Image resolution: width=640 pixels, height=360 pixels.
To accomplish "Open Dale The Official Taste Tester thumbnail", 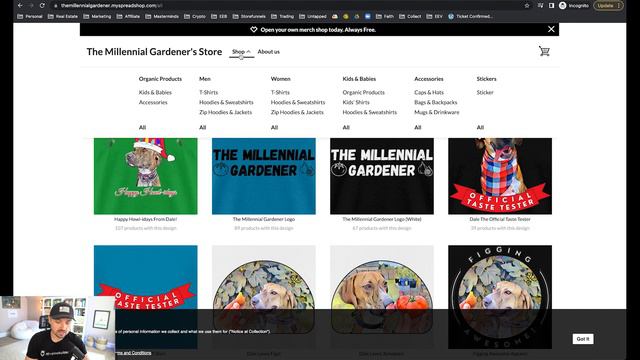I will 500,176.
